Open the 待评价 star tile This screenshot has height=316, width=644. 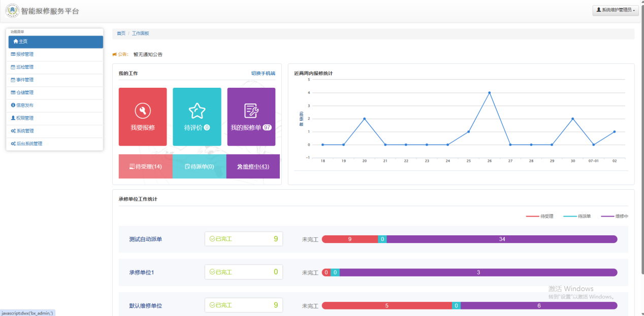197,117
